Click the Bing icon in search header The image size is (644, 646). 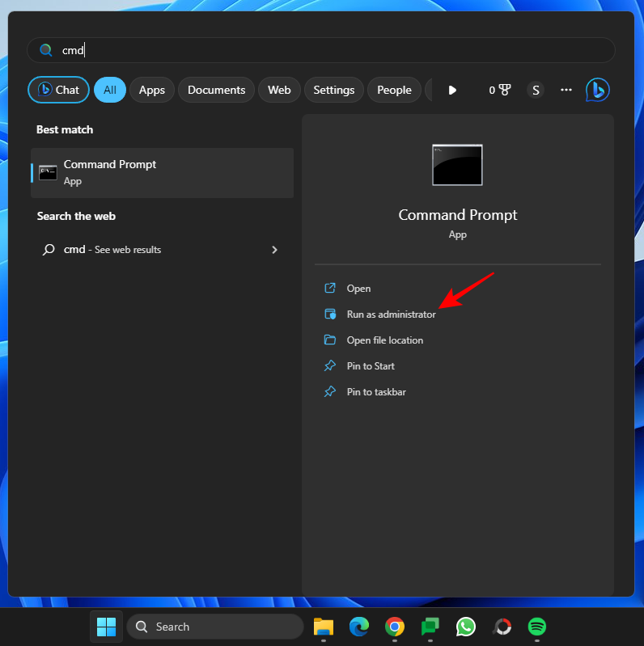coord(597,90)
